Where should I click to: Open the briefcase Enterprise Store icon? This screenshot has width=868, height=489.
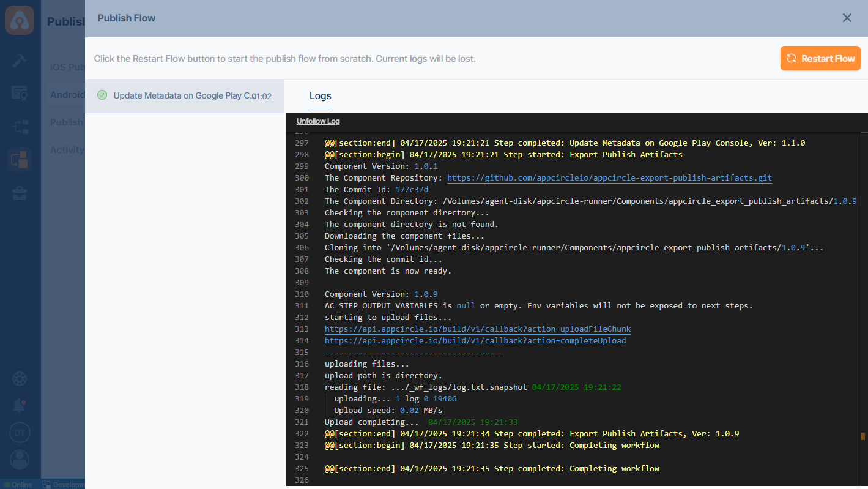(20, 193)
